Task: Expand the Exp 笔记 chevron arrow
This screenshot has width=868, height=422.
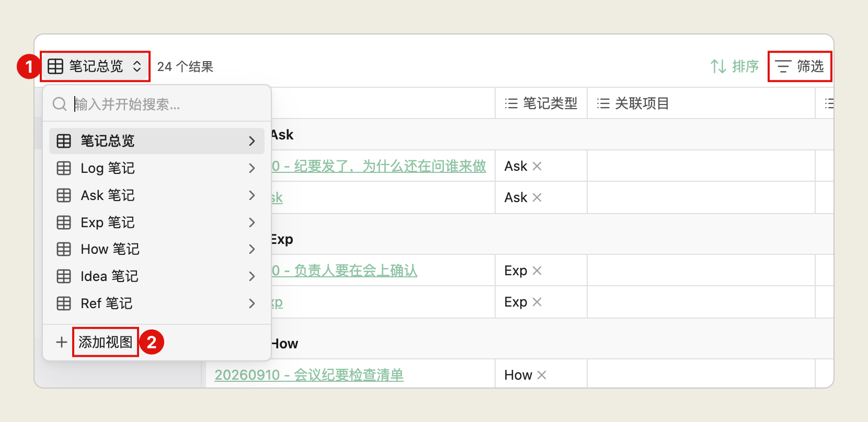Action: coord(252,222)
